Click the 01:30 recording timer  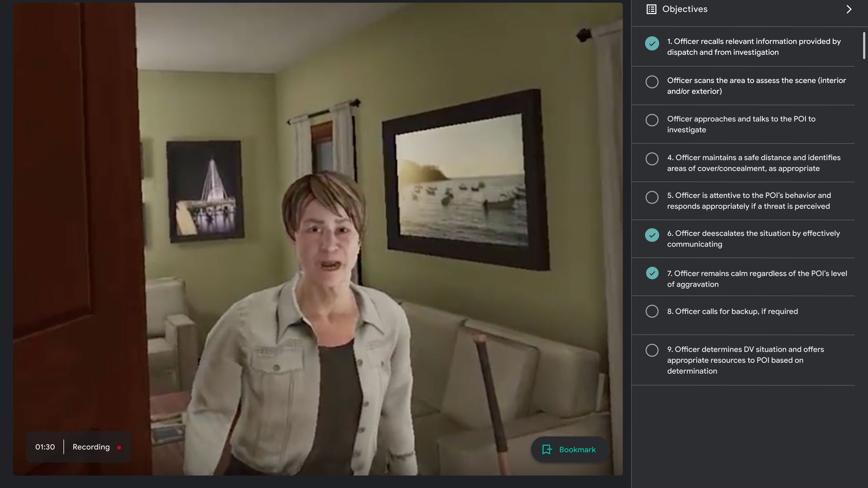(x=45, y=447)
